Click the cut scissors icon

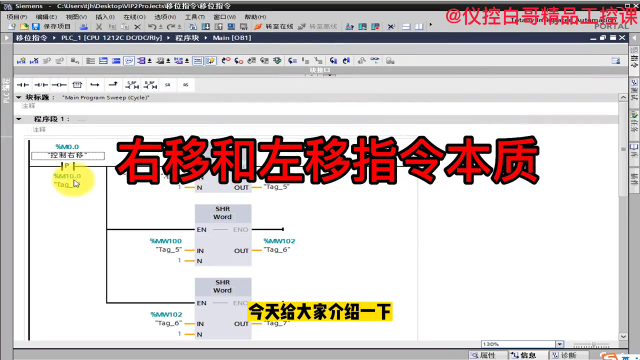[99, 27]
